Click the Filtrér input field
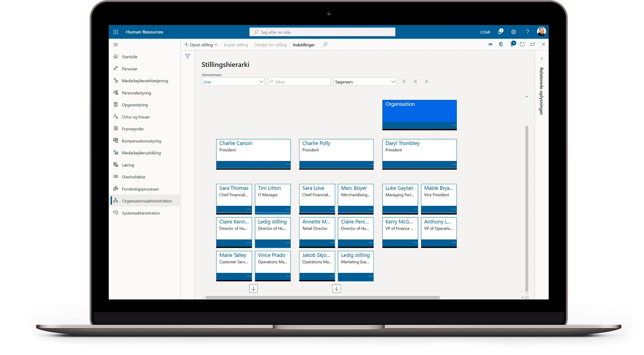Screen dimensions: 644x355 (301, 82)
